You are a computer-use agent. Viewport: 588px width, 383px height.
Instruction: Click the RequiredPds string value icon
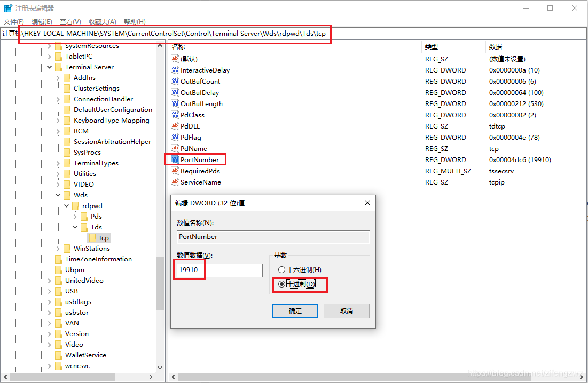175,171
